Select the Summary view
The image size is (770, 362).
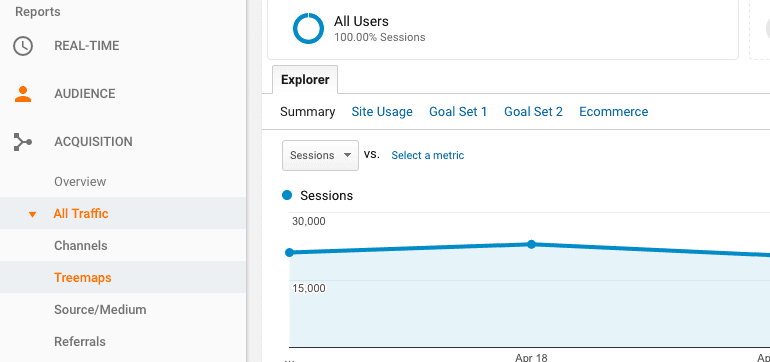[307, 112]
